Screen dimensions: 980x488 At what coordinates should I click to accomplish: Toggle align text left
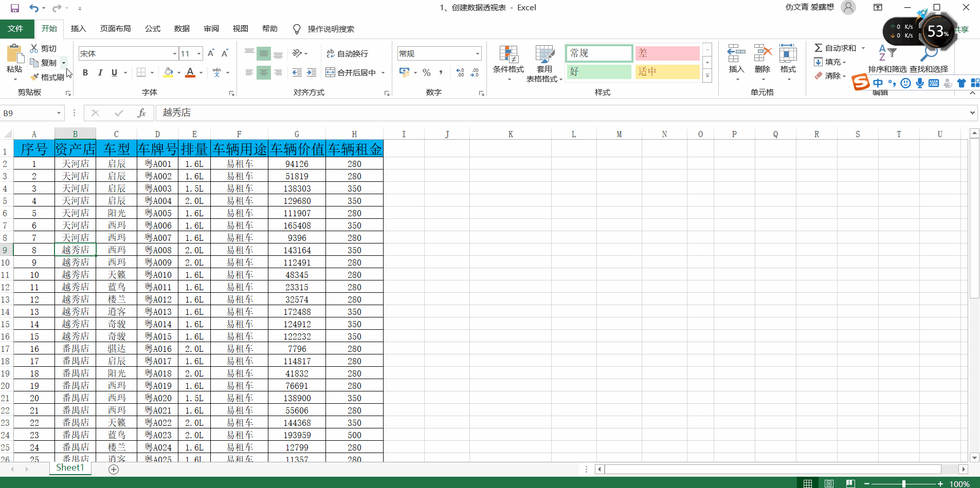(x=249, y=72)
